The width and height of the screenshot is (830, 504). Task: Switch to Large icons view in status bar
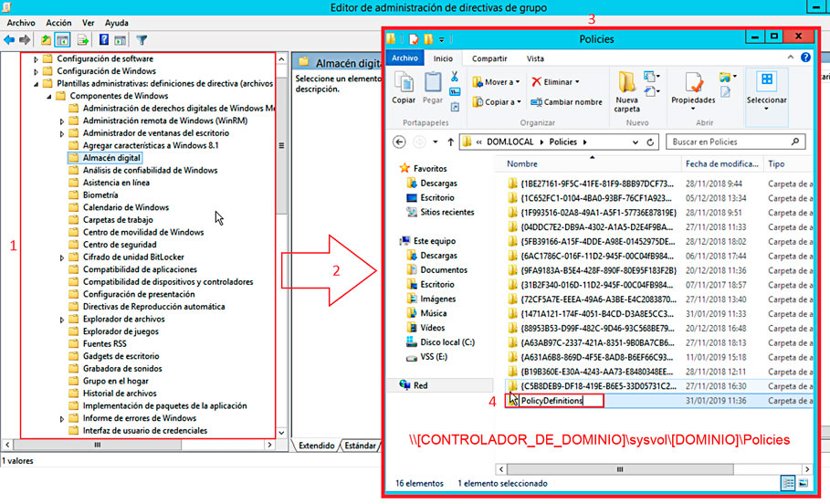[803, 483]
